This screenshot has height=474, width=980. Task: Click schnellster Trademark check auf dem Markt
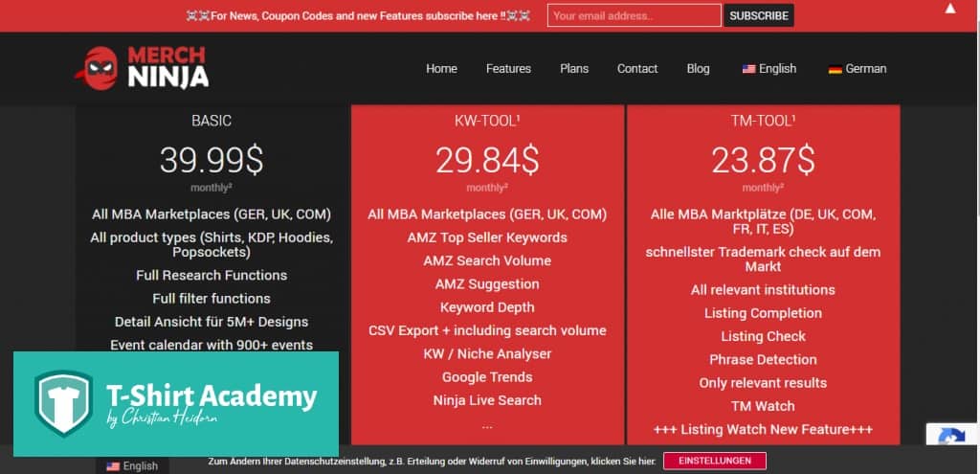pyautogui.click(x=763, y=259)
